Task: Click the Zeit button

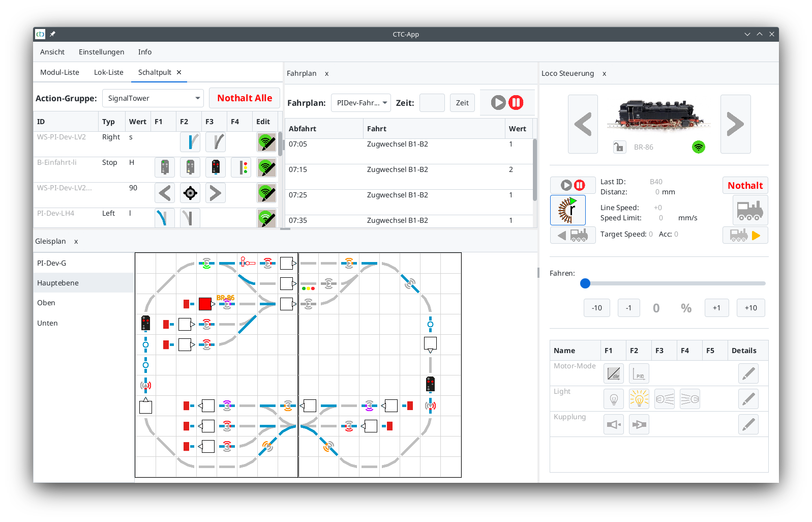Action: (x=462, y=103)
